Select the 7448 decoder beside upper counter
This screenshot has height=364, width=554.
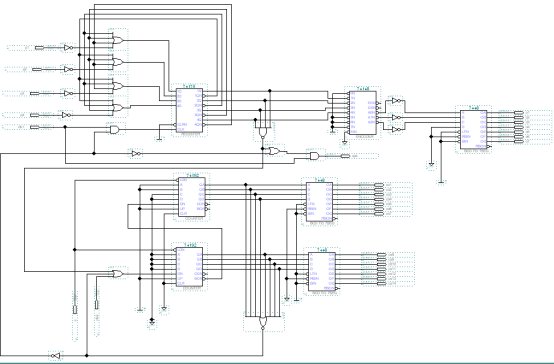tap(319, 202)
